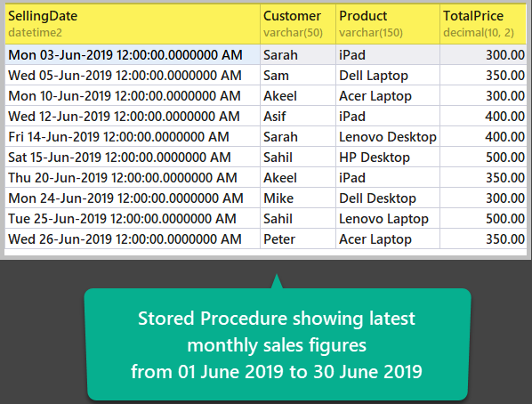Select 300.00 price in the 03-Jun row

pyautogui.click(x=483, y=54)
